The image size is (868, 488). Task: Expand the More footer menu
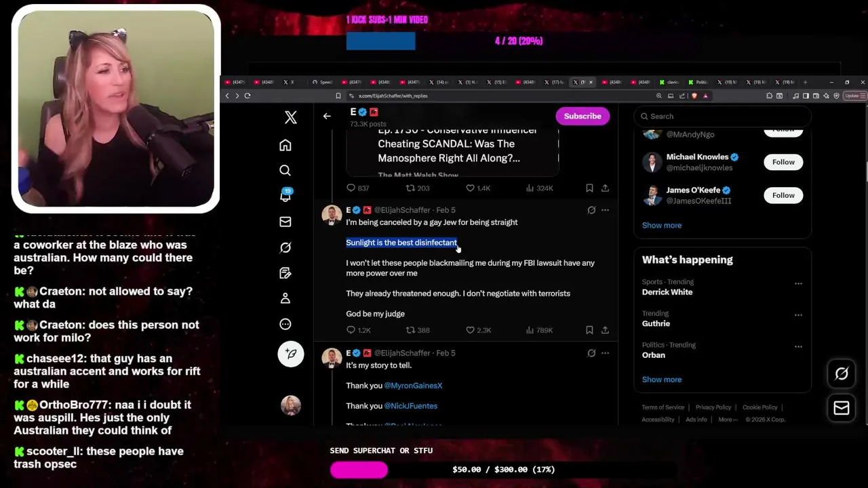coord(727,420)
